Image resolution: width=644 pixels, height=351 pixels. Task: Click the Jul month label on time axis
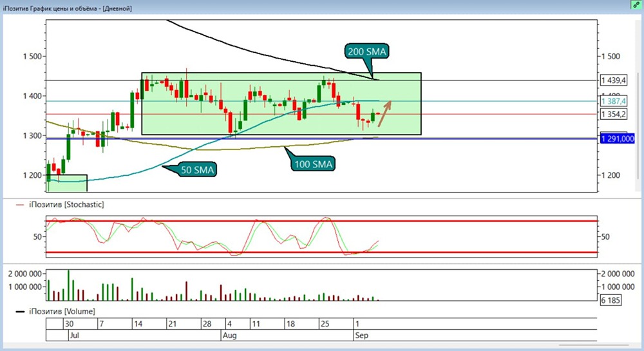click(x=75, y=336)
